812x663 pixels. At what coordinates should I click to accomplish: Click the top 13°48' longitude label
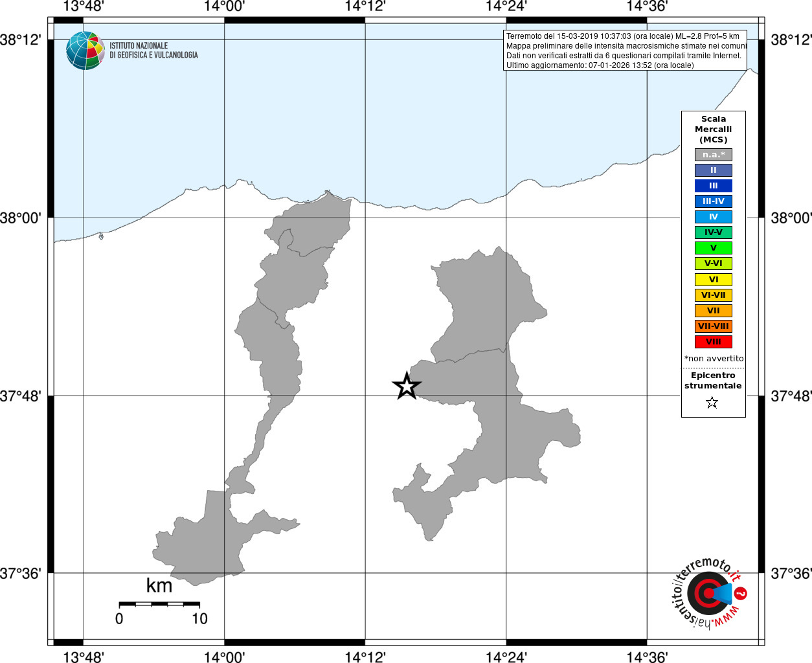pyautogui.click(x=83, y=6)
